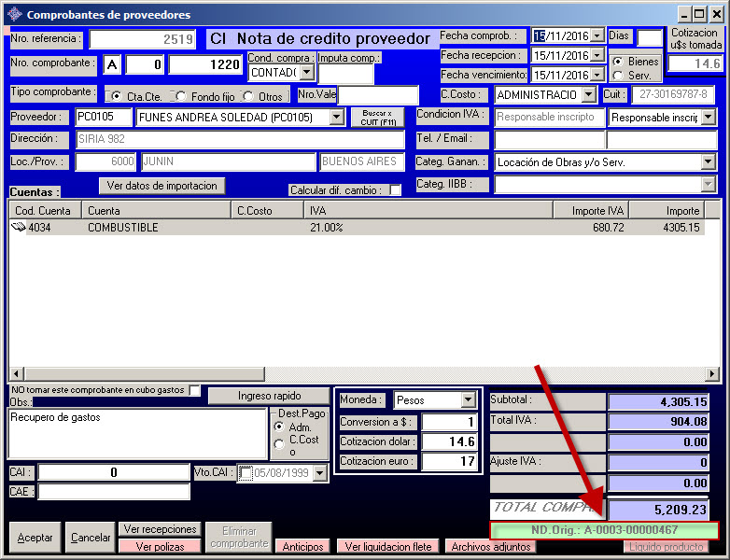730x560 pixels.
Task: Click Ver datos de importacion button
Action: tap(162, 186)
